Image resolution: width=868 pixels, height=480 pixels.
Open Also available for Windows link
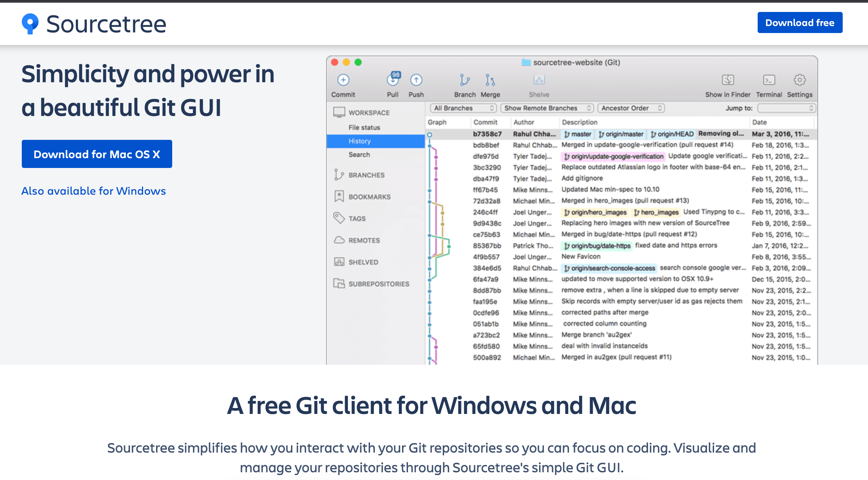tap(93, 191)
